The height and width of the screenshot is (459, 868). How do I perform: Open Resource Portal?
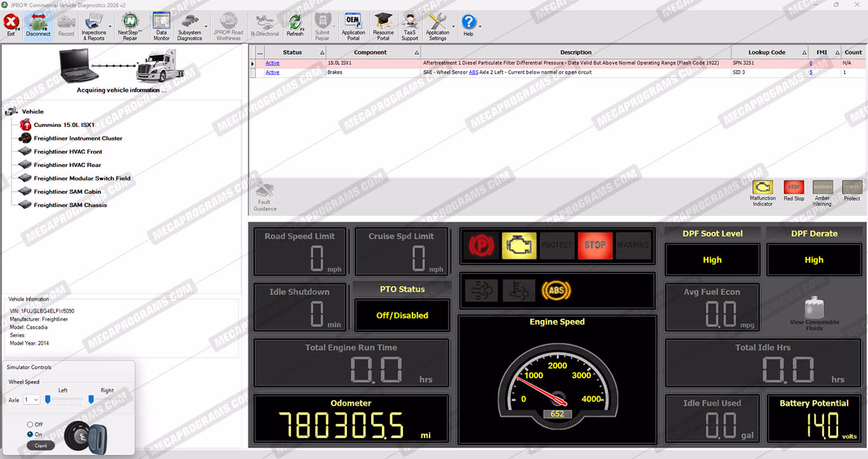click(x=383, y=26)
